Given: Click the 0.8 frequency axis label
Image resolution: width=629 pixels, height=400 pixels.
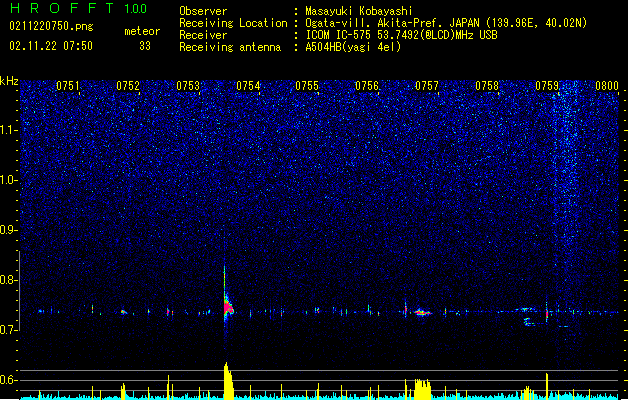Looking at the screenshot, I should (x=8, y=280).
